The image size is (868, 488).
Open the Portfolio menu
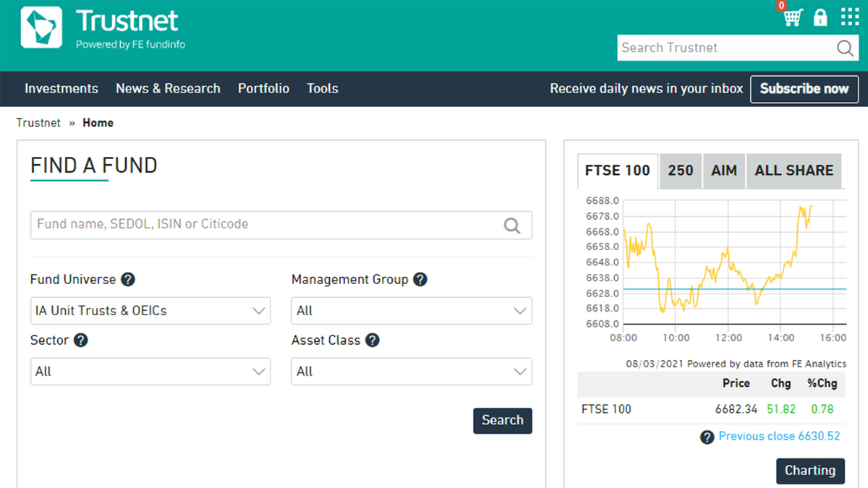pos(263,88)
